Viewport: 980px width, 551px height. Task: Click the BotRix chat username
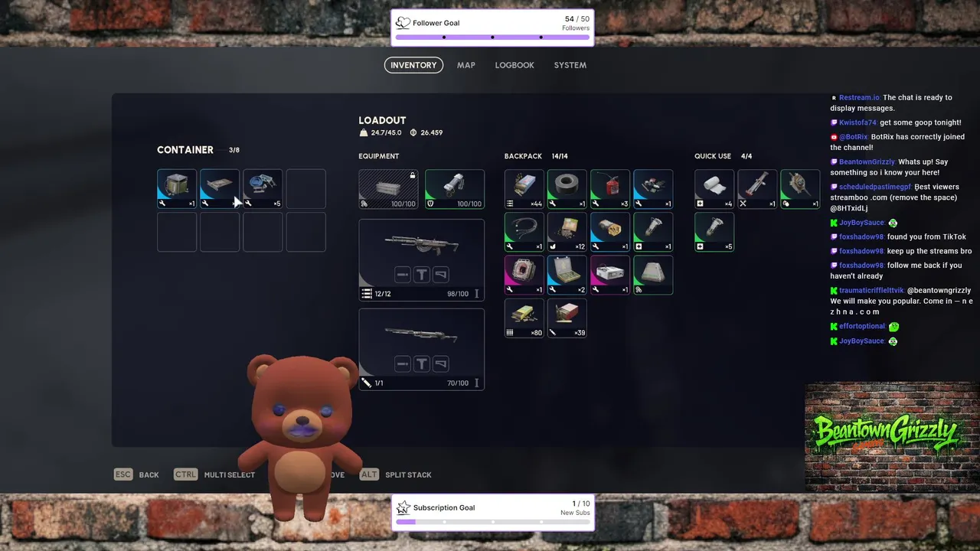(x=854, y=137)
